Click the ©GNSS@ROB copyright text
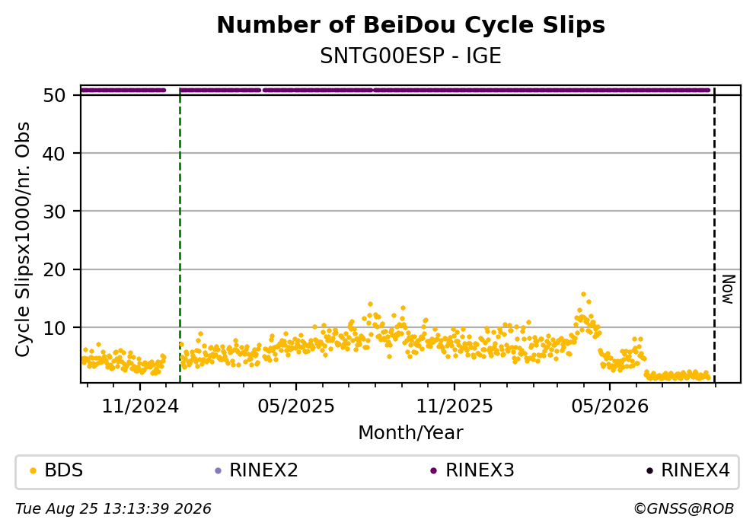Screen dimensions: 756x532 pyautogui.click(x=684, y=509)
